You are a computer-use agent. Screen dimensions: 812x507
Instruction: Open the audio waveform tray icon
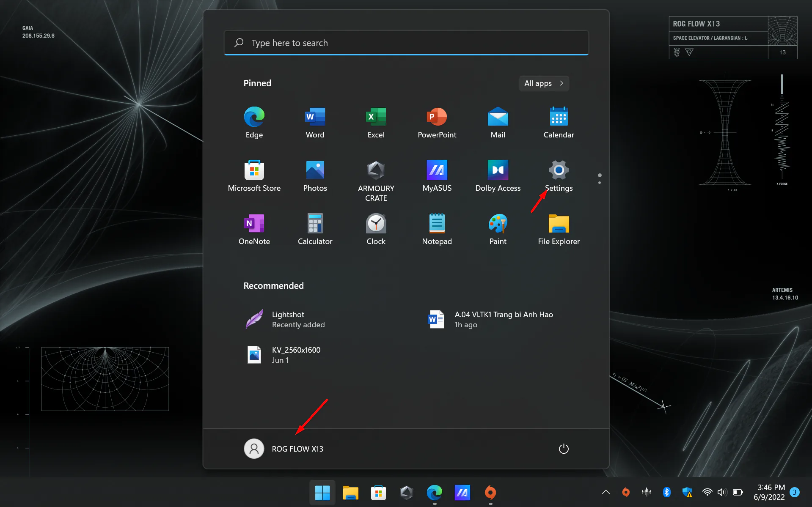pyautogui.click(x=646, y=492)
